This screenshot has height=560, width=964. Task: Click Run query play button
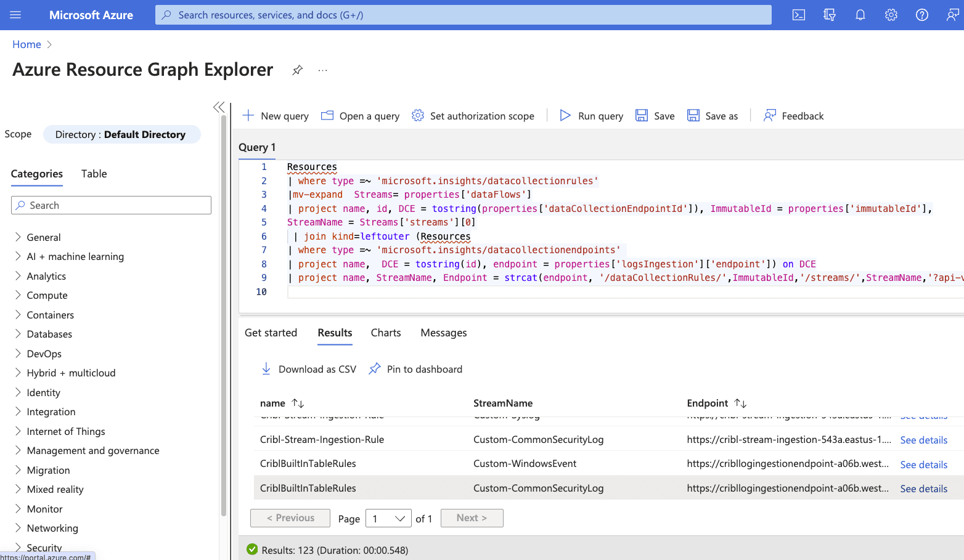[591, 116]
